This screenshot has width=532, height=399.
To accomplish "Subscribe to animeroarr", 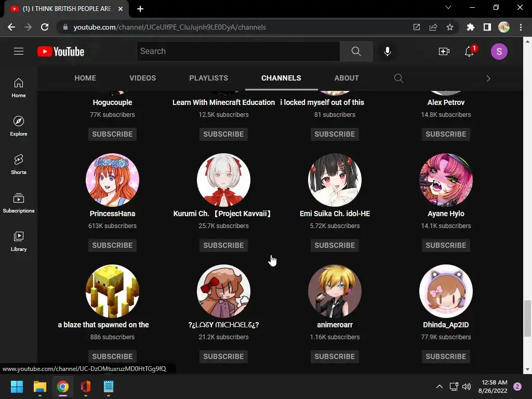I will tap(335, 356).
